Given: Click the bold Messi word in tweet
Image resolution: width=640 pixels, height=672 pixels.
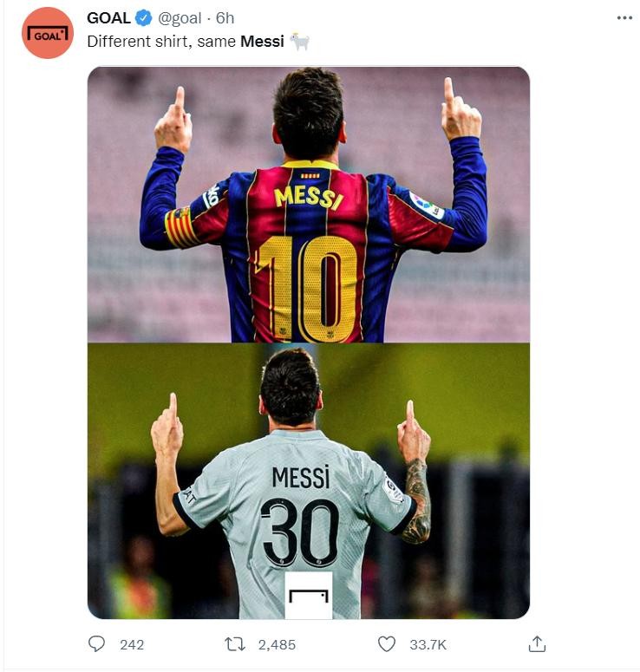Looking at the screenshot, I should (x=263, y=42).
